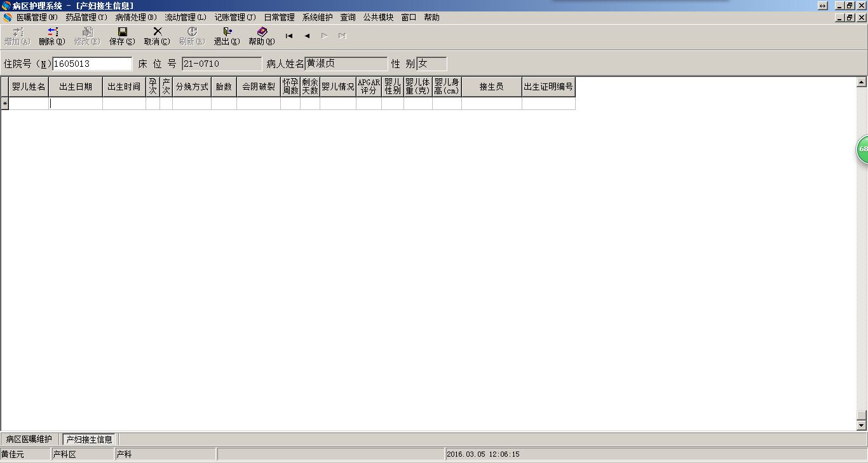Click the new-row 接生员 cell
Screen dimensions: 868x463
[x=492, y=104]
